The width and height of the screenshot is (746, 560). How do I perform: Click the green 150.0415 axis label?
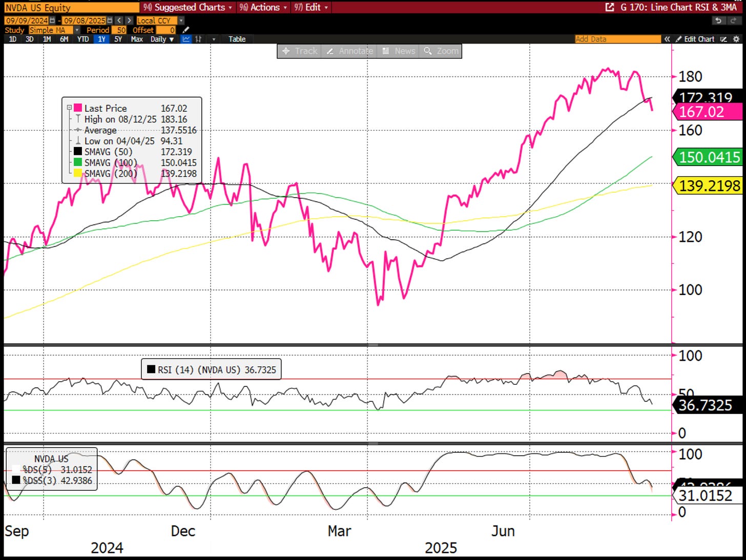tap(707, 157)
